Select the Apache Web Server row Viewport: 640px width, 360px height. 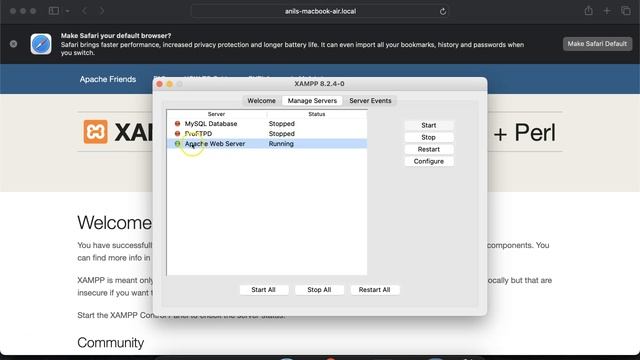click(x=267, y=144)
